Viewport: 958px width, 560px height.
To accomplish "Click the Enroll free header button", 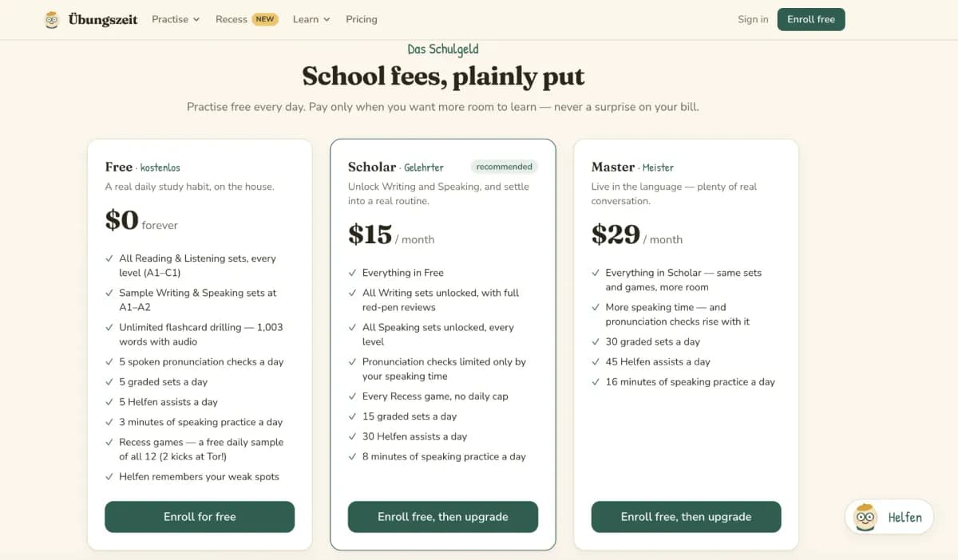I will pyautogui.click(x=811, y=19).
